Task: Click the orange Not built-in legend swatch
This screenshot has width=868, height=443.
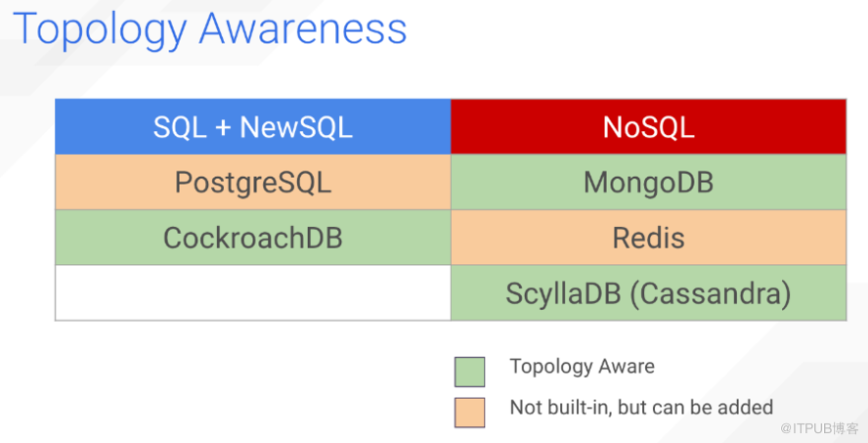Action: [469, 411]
